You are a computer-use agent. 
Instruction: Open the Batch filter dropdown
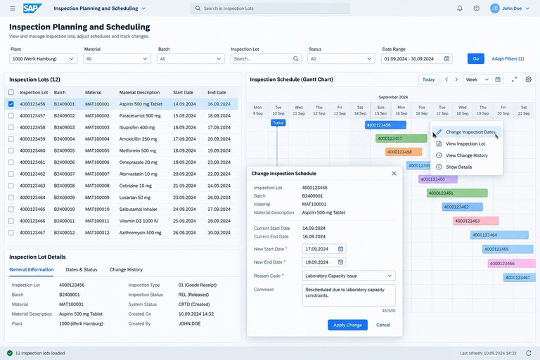point(190,59)
